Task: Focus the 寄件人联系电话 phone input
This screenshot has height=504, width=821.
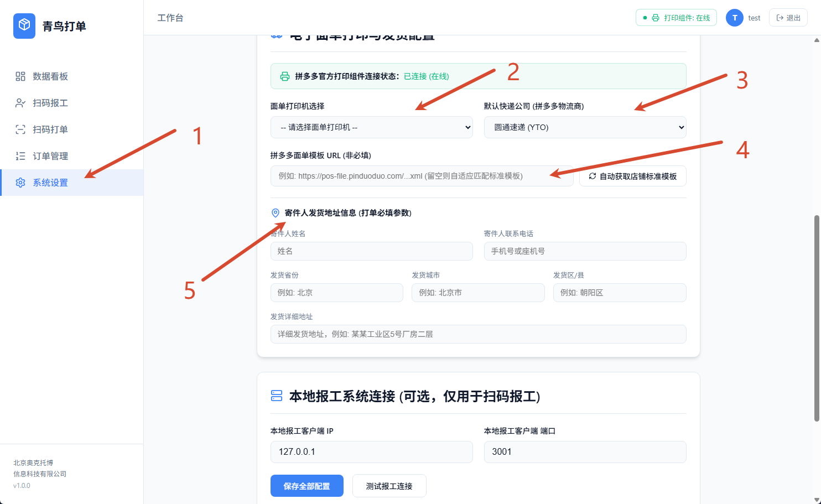Action: 585,251
